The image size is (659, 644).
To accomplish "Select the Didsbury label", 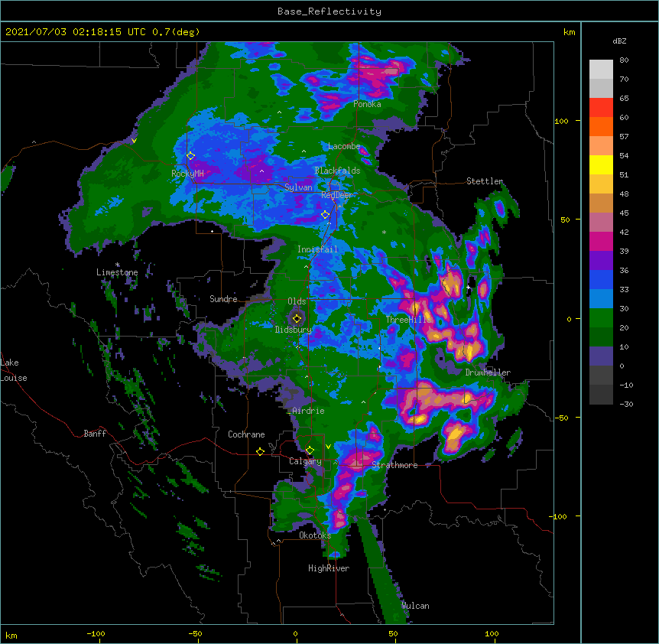I will [x=294, y=330].
